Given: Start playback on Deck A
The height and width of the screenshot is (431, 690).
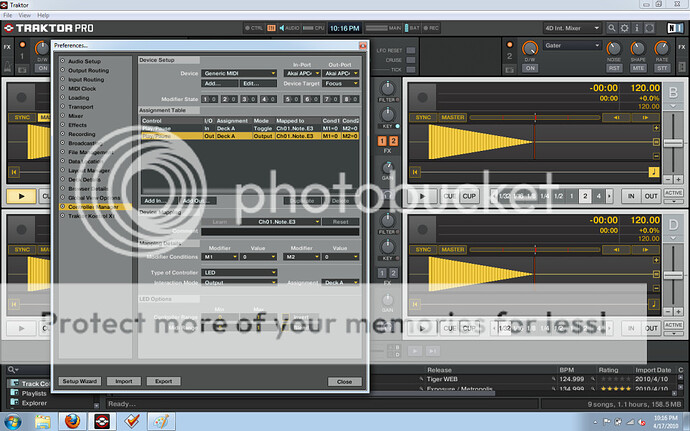Looking at the screenshot, I should (21, 196).
